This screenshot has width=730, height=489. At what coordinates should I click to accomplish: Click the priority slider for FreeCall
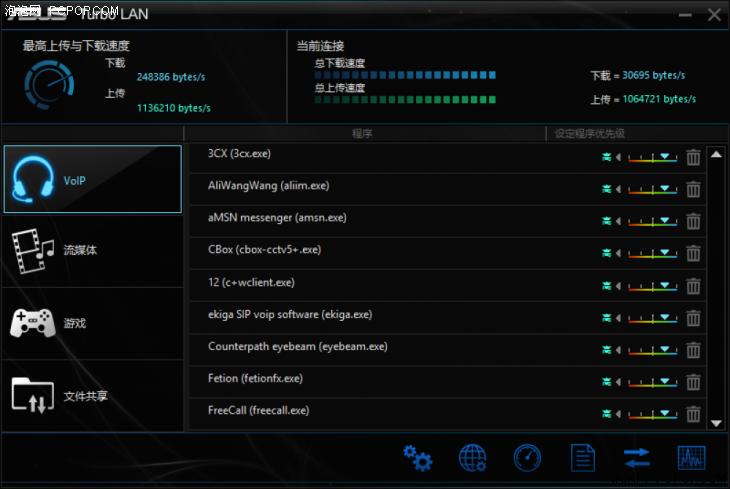click(x=653, y=414)
